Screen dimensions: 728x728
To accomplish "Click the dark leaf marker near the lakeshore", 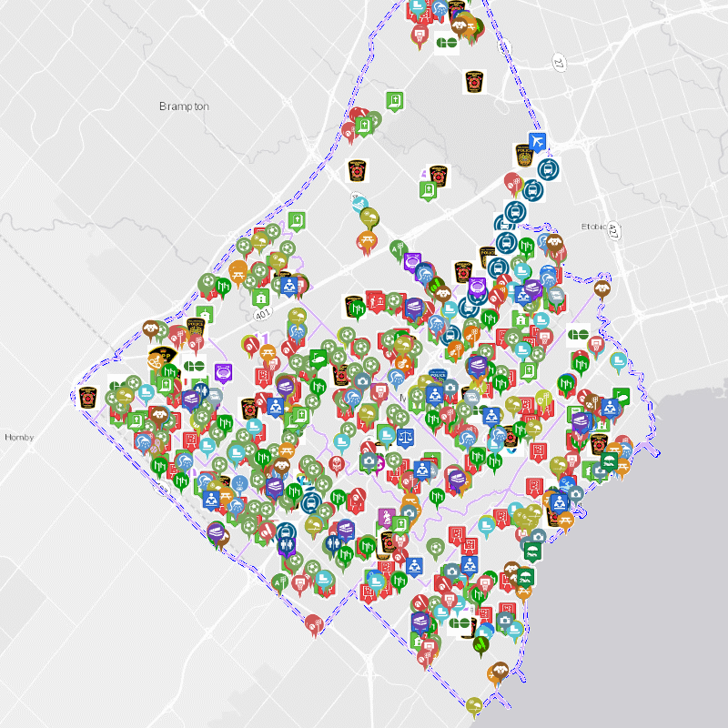I will click(480, 644).
